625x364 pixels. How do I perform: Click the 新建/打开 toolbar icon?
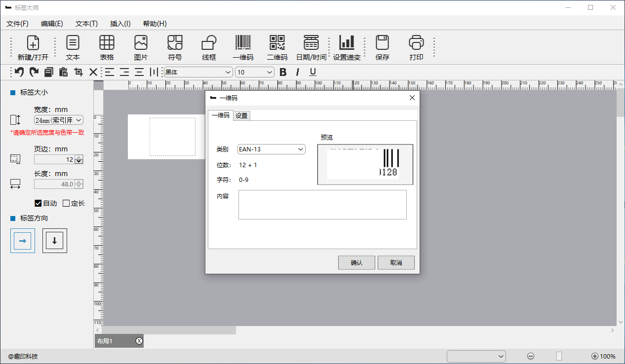(x=33, y=48)
